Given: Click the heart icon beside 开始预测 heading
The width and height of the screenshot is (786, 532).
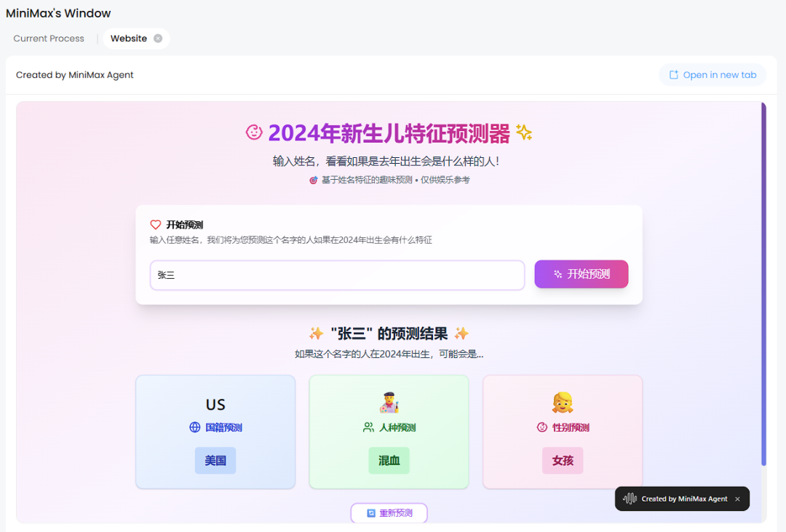Looking at the screenshot, I should coord(156,225).
